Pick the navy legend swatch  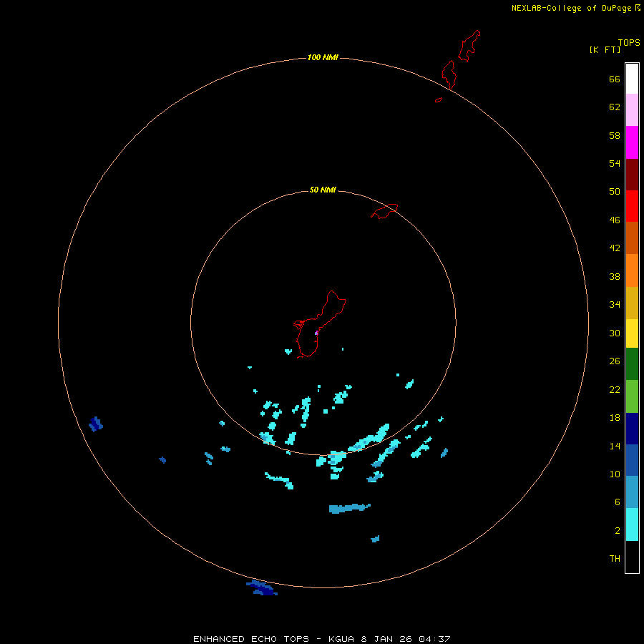(x=632, y=429)
